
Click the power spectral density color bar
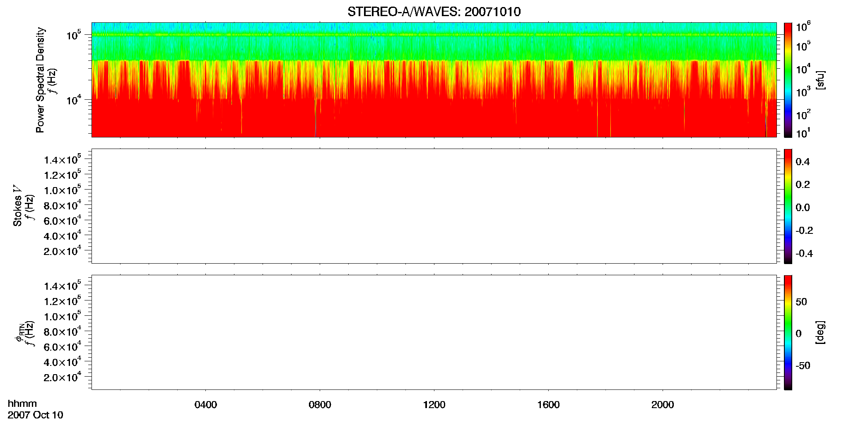coord(788,80)
